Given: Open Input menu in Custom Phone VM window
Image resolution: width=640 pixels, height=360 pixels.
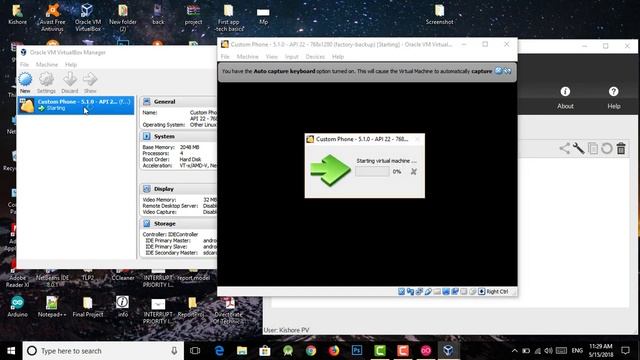Looking at the screenshot, I should pos(291,57).
